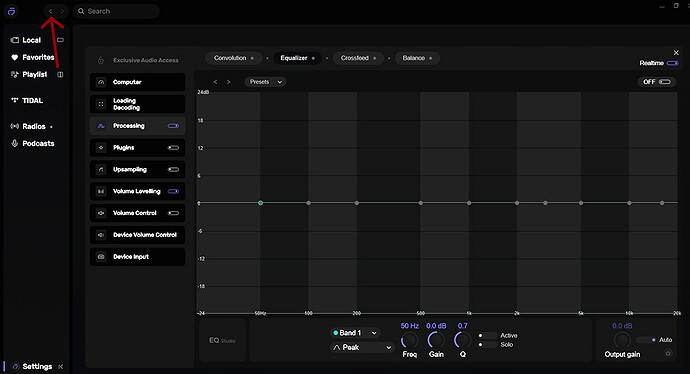This screenshot has height=374, width=690.
Task: Select the 50 Hz EQ band point
Action: click(260, 203)
